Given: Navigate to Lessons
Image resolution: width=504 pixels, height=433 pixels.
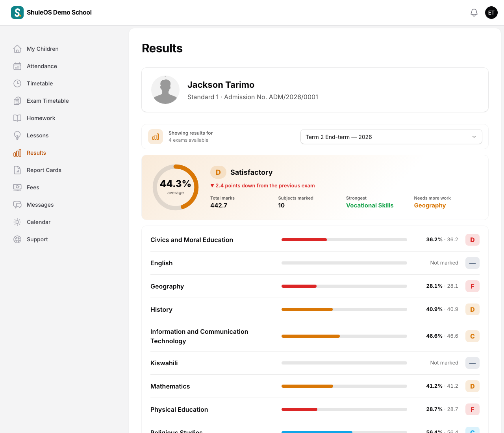Looking at the screenshot, I should tap(38, 135).
